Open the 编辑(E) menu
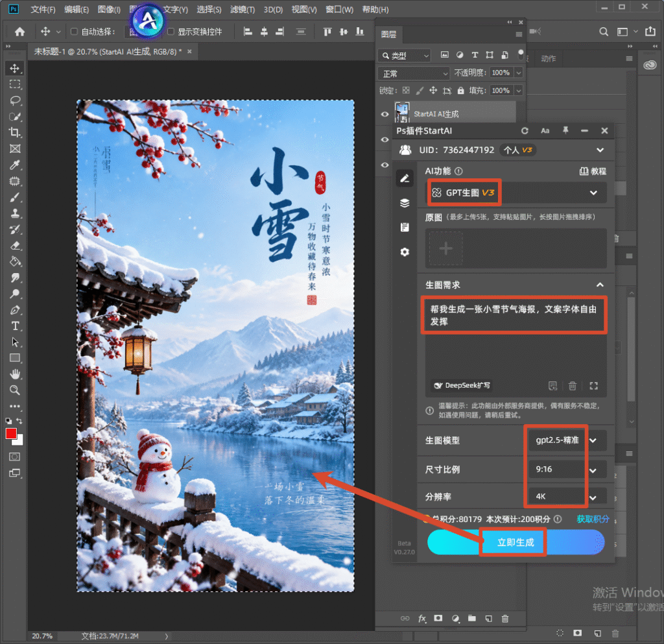Image resolution: width=664 pixels, height=644 pixels. click(x=77, y=9)
